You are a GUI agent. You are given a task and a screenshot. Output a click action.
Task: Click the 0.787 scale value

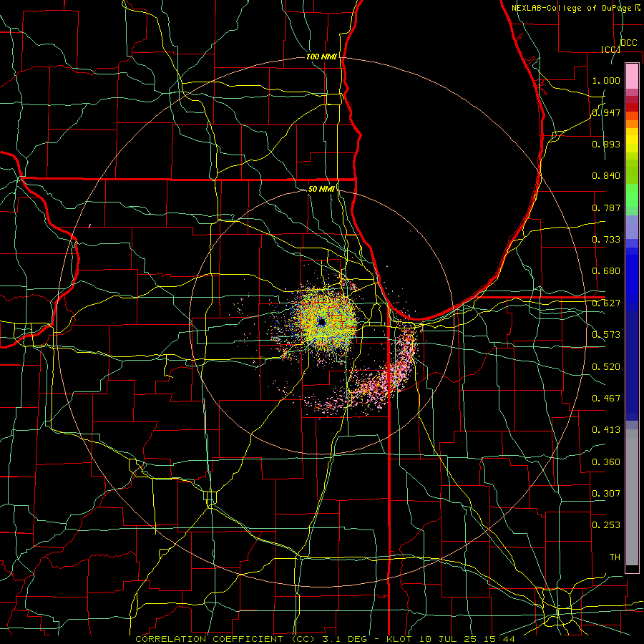pyautogui.click(x=606, y=208)
